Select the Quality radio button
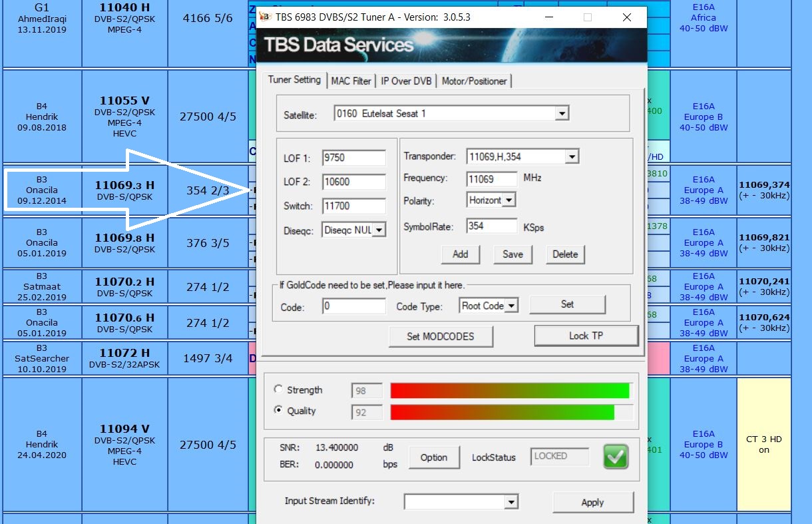The image size is (812, 524). click(278, 410)
